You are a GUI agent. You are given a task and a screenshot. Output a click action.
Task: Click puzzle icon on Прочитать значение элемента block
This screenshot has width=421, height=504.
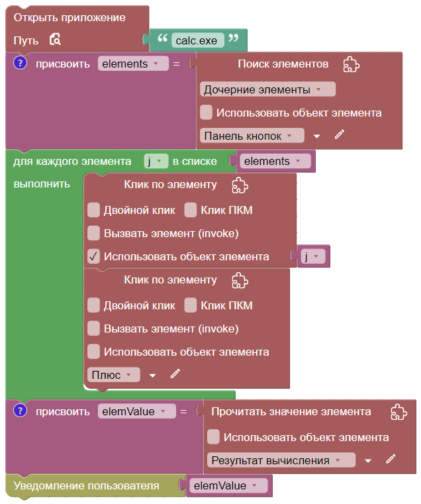click(399, 412)
